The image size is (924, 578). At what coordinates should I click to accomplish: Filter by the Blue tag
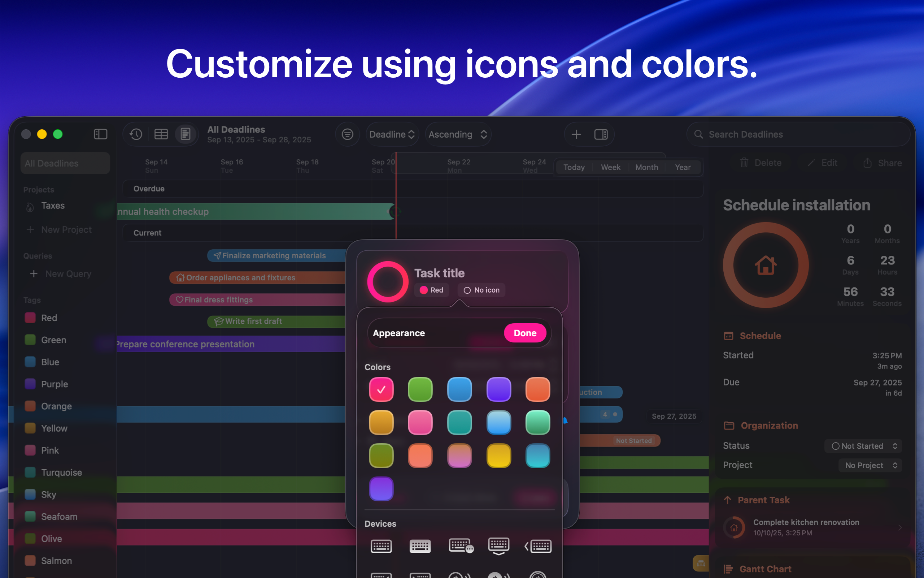[42, 362]
